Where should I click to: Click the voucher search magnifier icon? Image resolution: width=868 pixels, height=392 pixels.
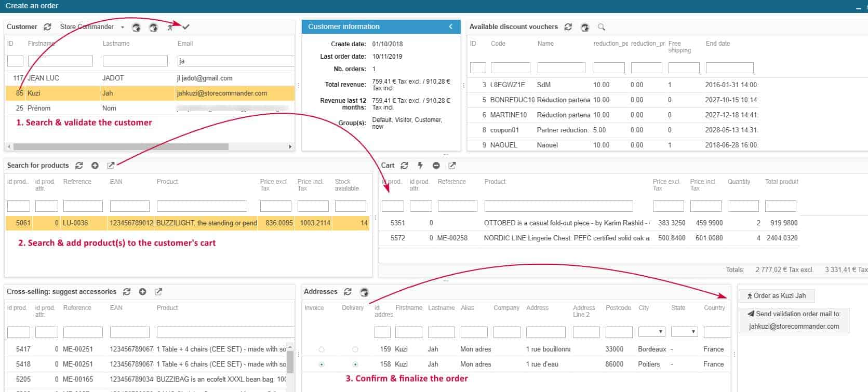click(x=602, y=27)
